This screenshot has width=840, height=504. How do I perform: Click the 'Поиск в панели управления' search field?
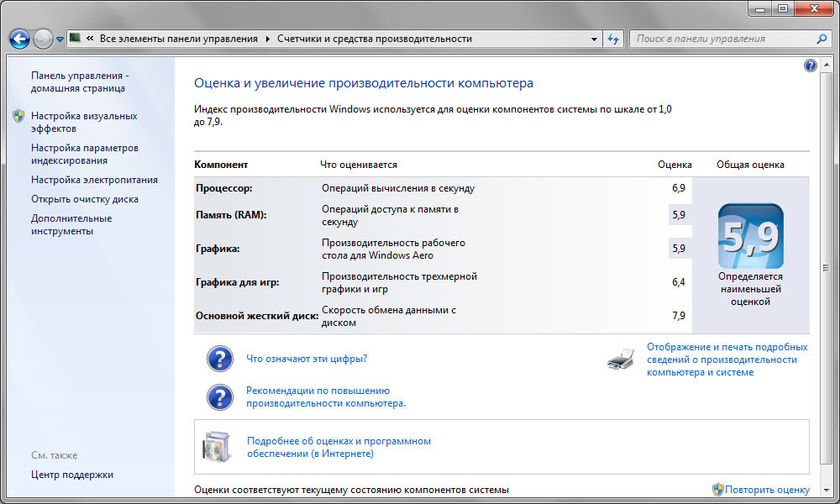(721, 39)
